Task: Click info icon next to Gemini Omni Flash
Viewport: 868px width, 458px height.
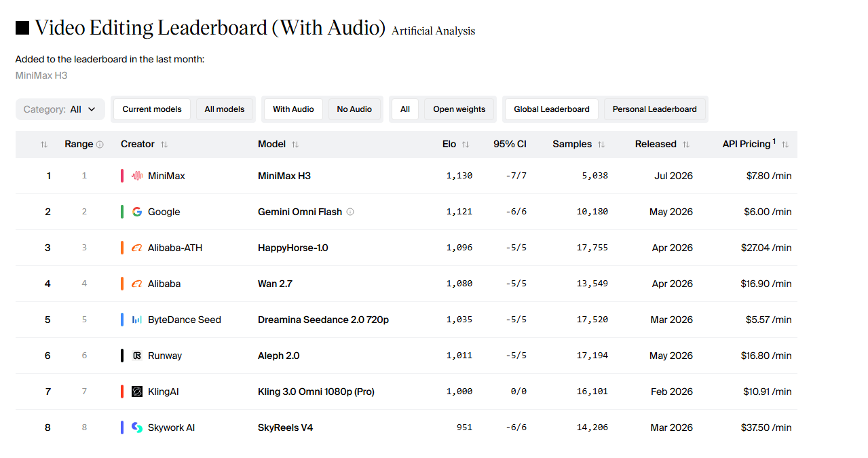Action: point(350,212)
